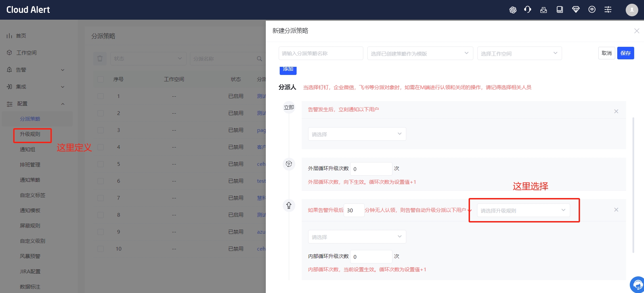This screenshot has height=293, width=644.
Task: Open 升级规则 in sidebar
Action: (30, 134)
